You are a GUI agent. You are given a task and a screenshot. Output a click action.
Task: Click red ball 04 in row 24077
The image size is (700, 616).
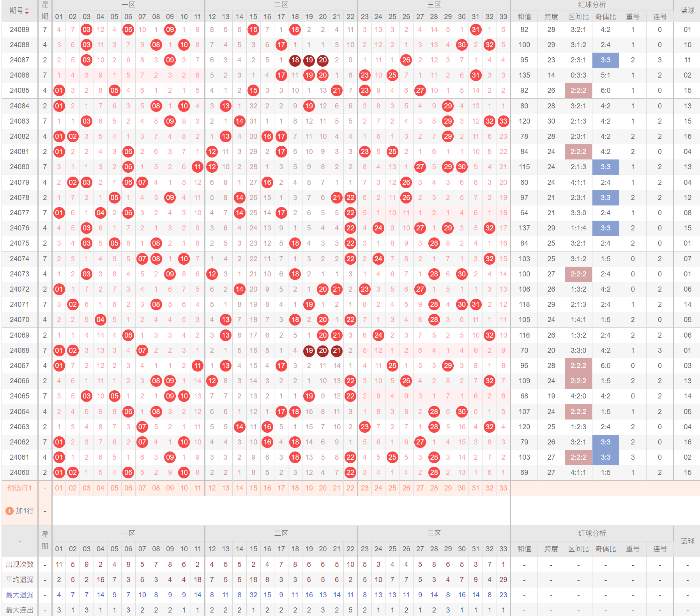click(101, 213)
